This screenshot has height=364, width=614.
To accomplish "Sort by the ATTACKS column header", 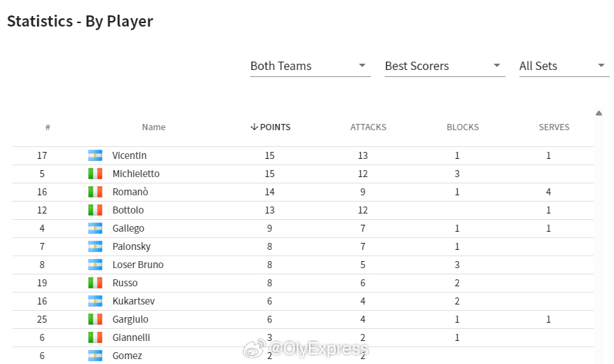I will 368,127.
